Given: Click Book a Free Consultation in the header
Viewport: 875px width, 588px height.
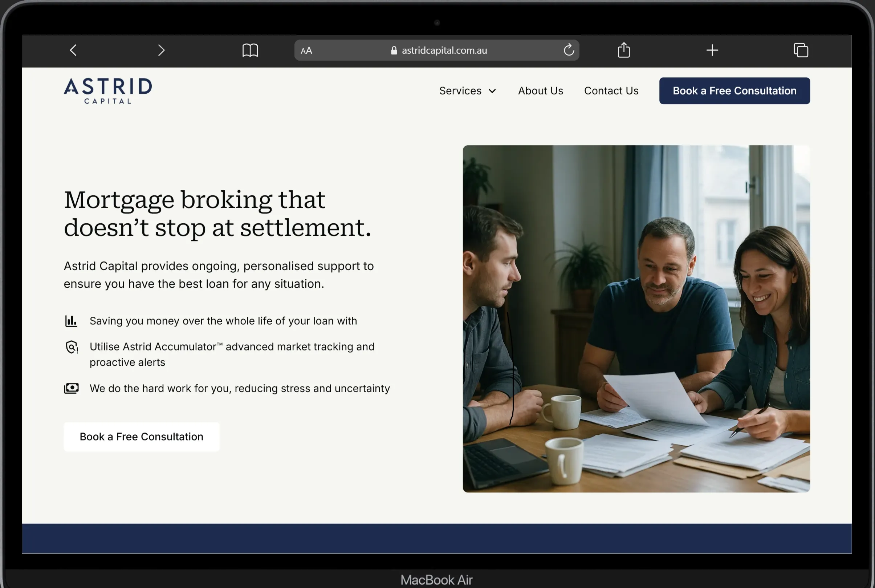Looking at the screenshot, I should (x=734, y=90).
